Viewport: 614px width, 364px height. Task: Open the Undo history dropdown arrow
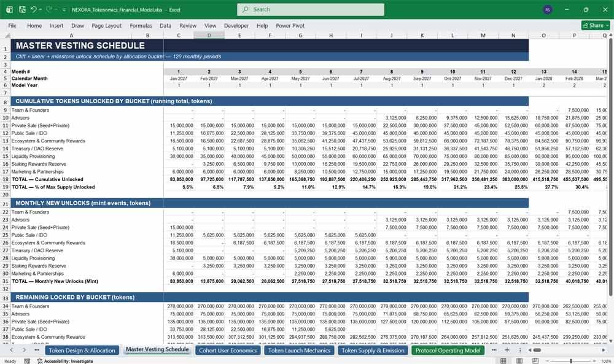tap(41, 10)
